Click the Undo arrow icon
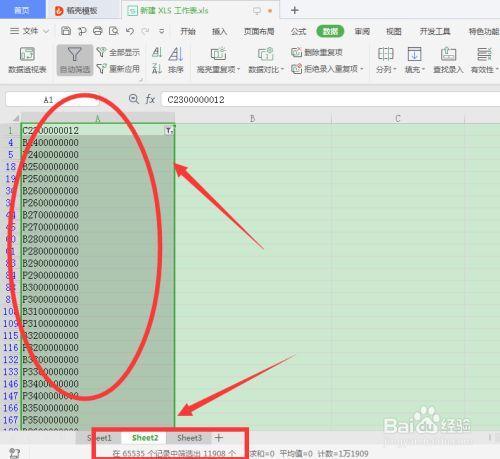This screenshot has height=459, width=500. pyautogui.click(x=130, y=31)
